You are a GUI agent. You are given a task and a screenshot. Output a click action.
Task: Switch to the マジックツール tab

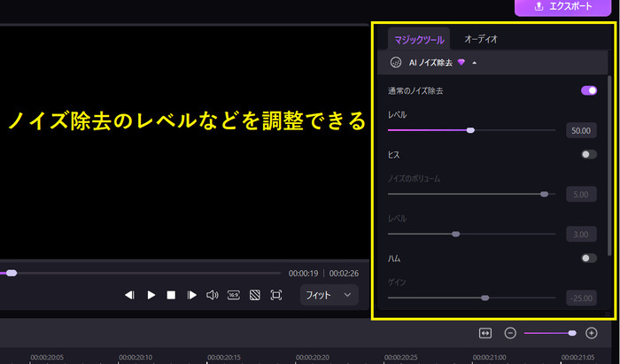click(x=419, y=40)
